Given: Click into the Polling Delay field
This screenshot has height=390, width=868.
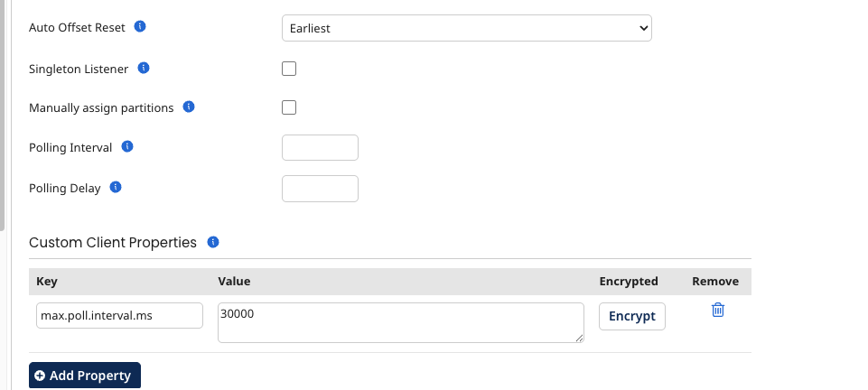Looking at the screenshot, I should click(x=320, y=189).
